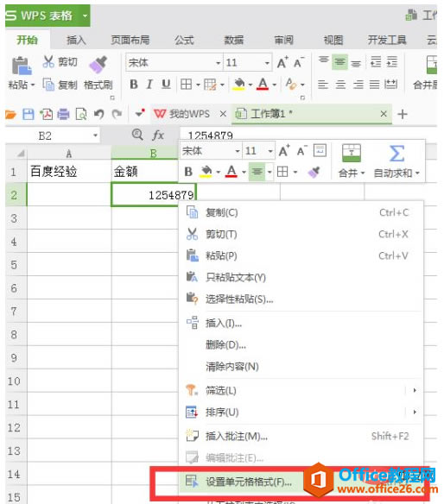444x504 pixels.
Task: Expand ribbon fill color dropdown arrow
Action: (251, 85)
